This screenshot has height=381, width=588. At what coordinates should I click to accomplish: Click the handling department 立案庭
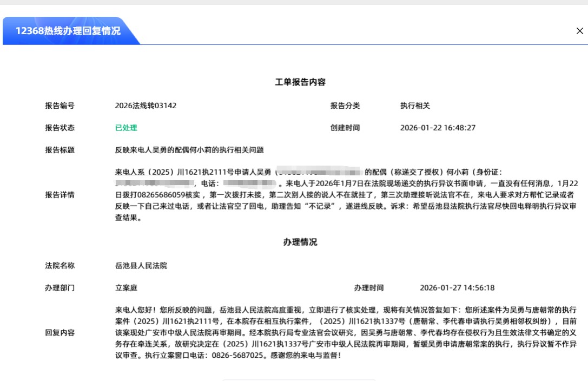[x=127, y=288]
